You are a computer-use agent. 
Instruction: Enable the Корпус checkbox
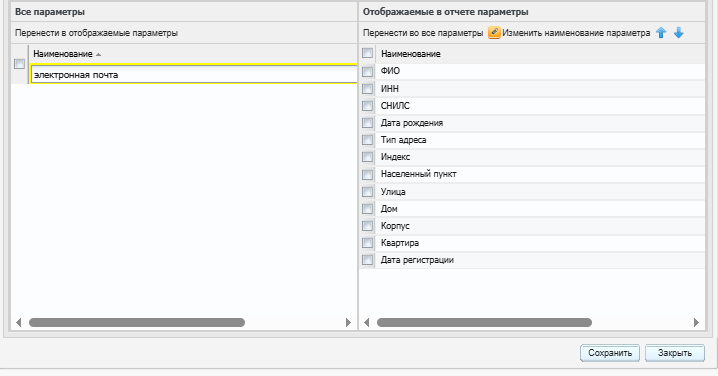[x=367, y=226]
